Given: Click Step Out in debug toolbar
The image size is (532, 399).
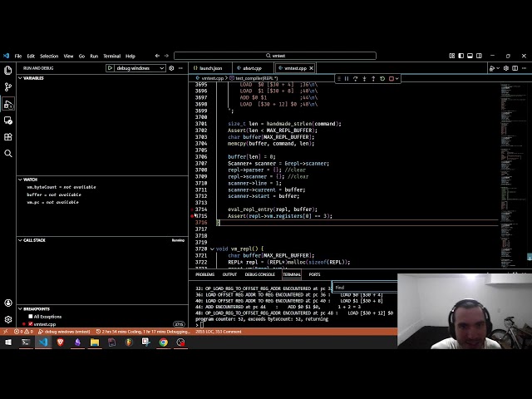Looking at the screenshot, I should click(x=373, y=79).
